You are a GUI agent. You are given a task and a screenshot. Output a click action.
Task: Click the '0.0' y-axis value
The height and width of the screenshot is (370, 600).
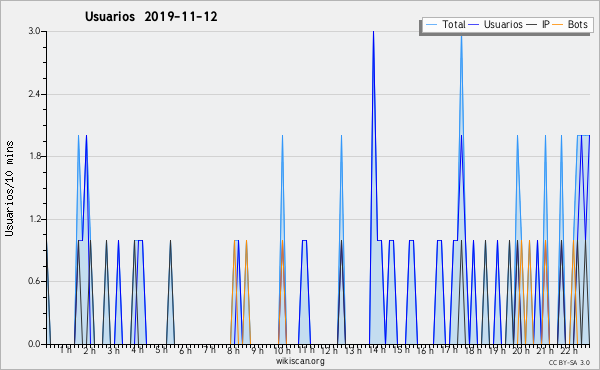coord(34,344)
